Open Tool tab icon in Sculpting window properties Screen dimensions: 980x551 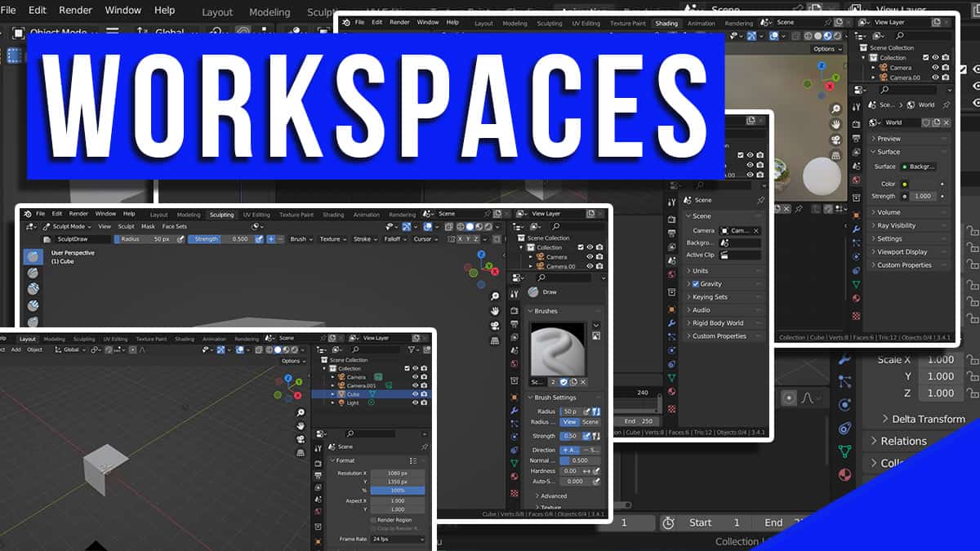click(x=514, y=294)
